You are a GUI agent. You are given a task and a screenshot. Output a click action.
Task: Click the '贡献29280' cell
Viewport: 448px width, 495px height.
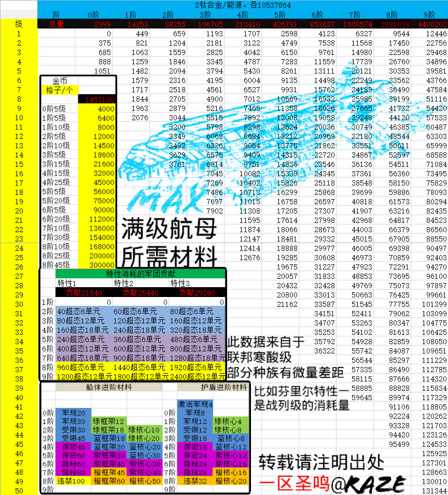(197, 293)
